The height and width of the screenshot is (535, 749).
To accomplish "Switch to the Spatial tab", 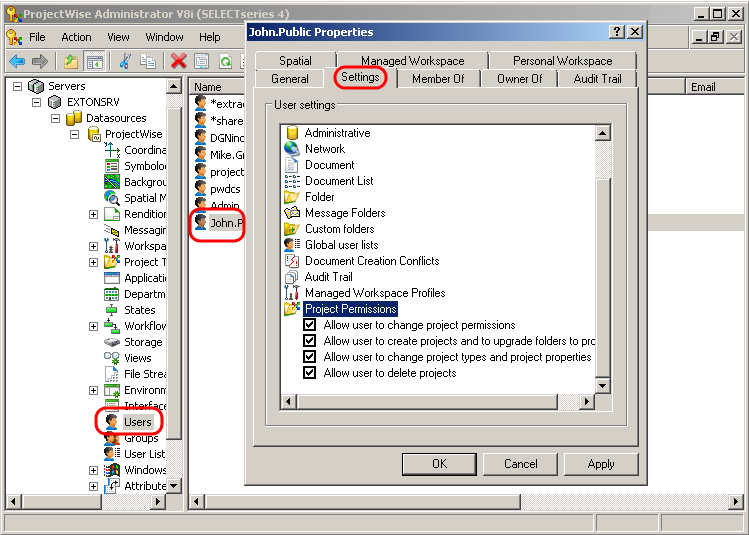I will (x=295, y=61).
